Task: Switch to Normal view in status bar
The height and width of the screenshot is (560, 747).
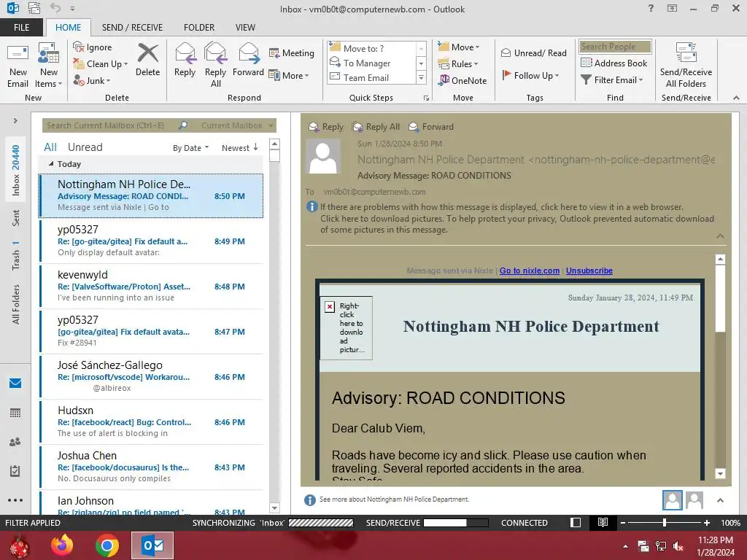Action: pyautogui.click(x=576, y=522)
